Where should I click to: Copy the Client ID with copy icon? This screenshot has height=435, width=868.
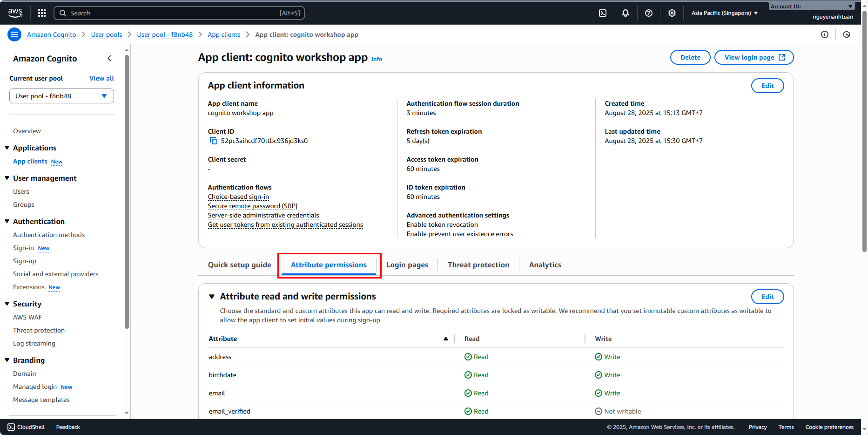214,141
